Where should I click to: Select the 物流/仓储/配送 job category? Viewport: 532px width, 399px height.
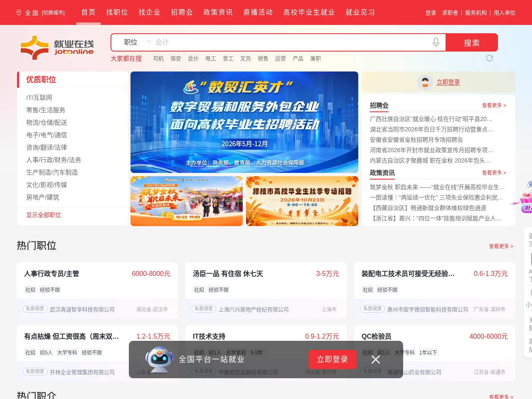click(x=47, y=123)
